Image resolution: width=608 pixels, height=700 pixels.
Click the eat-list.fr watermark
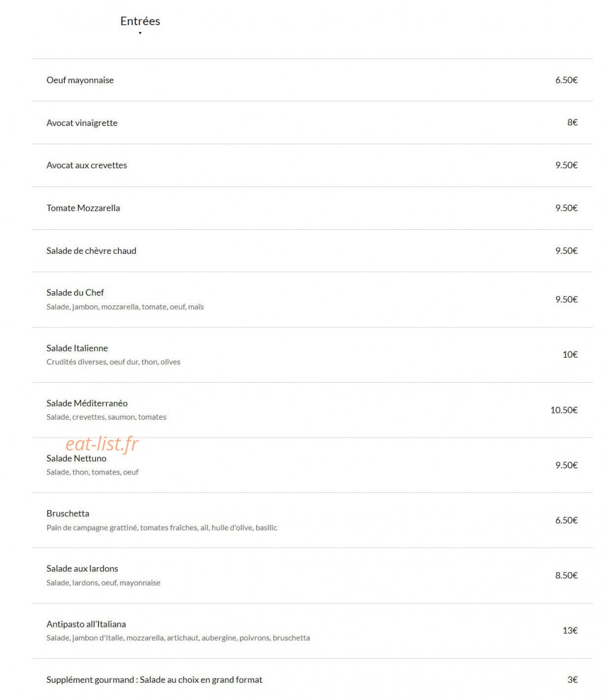102,444
